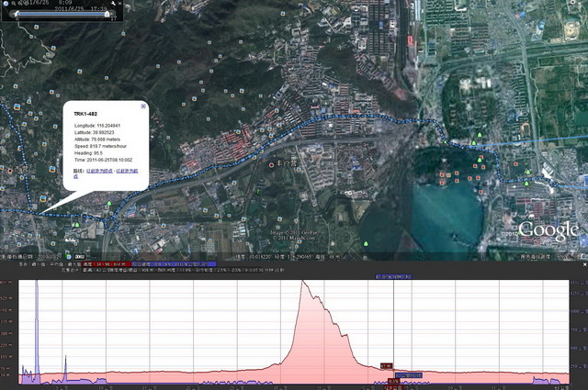Image resolution: width=588 pixels, height=390 pixels.
Task: Click the first route link in the balloon
Action: pyautogui.click(x=99, y=171)
